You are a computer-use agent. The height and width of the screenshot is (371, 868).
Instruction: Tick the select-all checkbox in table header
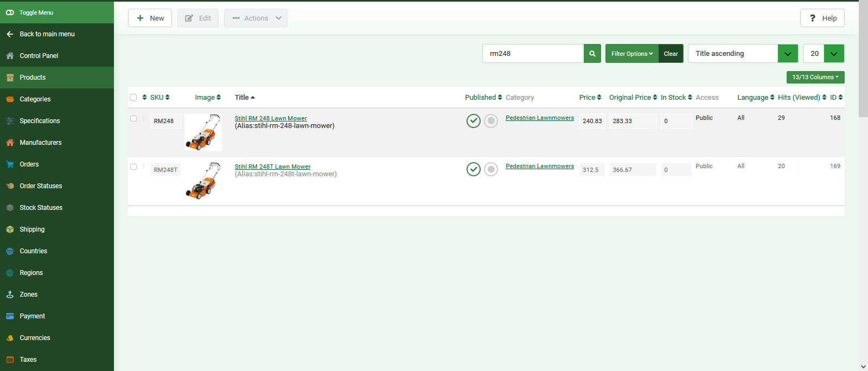[133, 98]
